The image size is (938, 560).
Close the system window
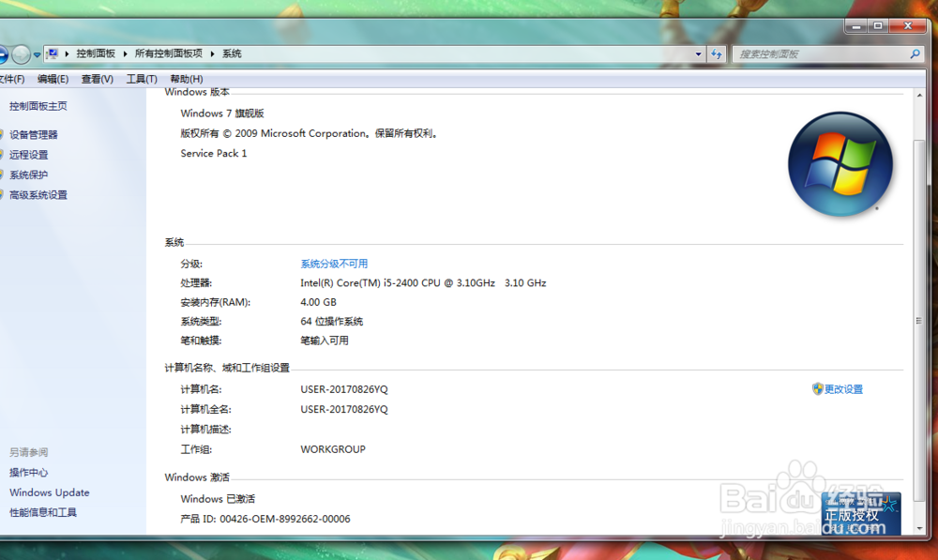908,25
